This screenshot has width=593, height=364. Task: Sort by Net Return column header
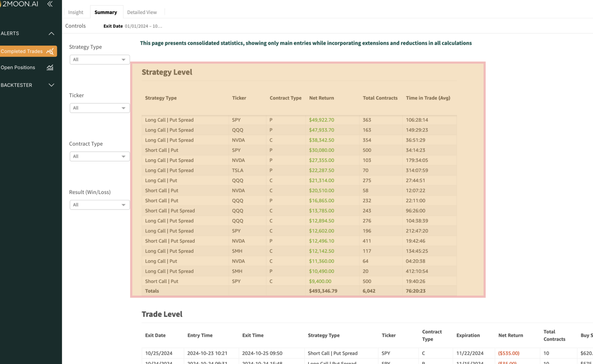tap(321, 98)
